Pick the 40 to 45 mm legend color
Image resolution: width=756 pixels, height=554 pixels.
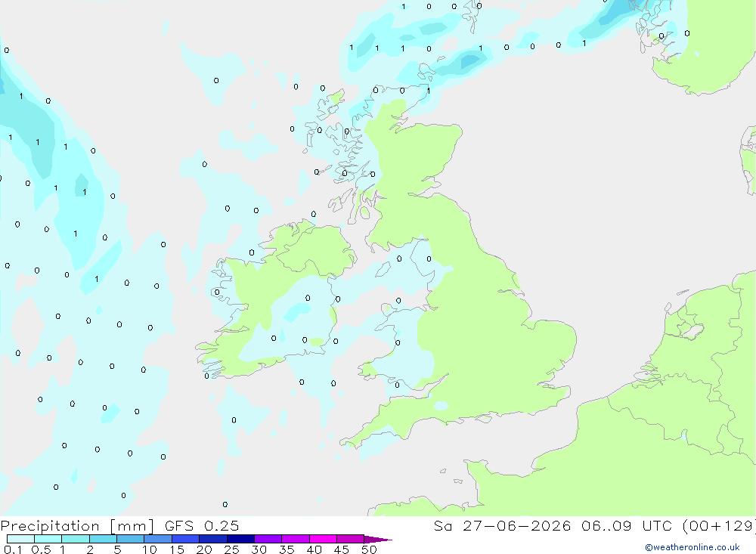click(x=323, y=539)
